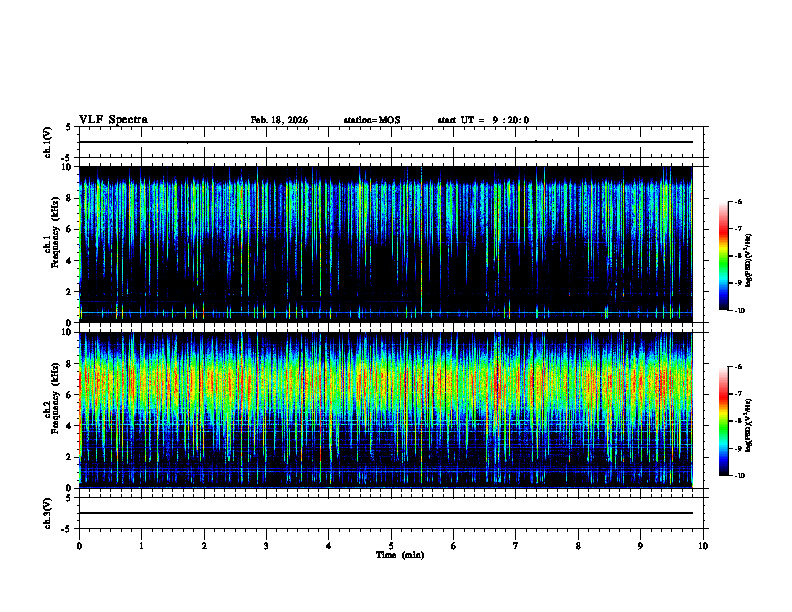792x612 pixels.
Task: Click time axis tick label "9"
Action: (x=640, y=546)
